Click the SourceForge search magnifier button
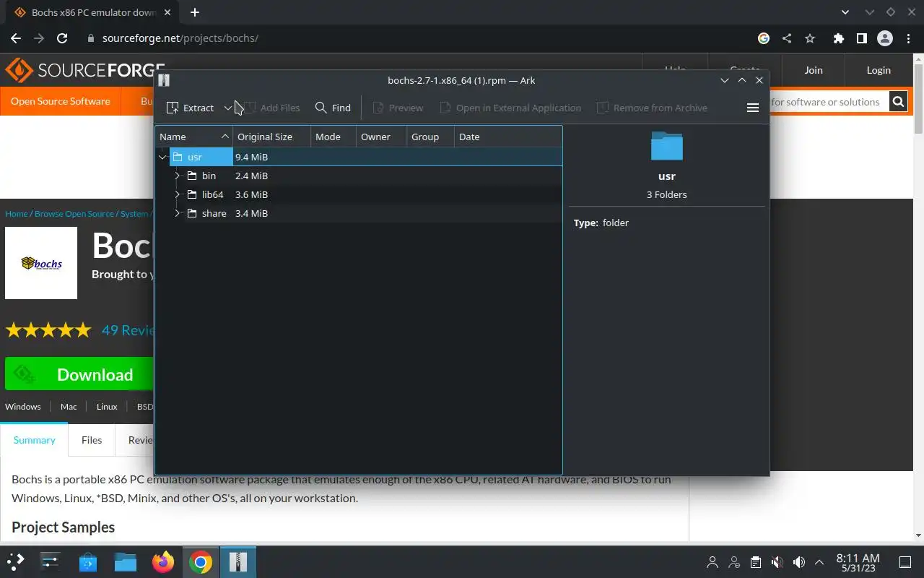 coord(898,102)
